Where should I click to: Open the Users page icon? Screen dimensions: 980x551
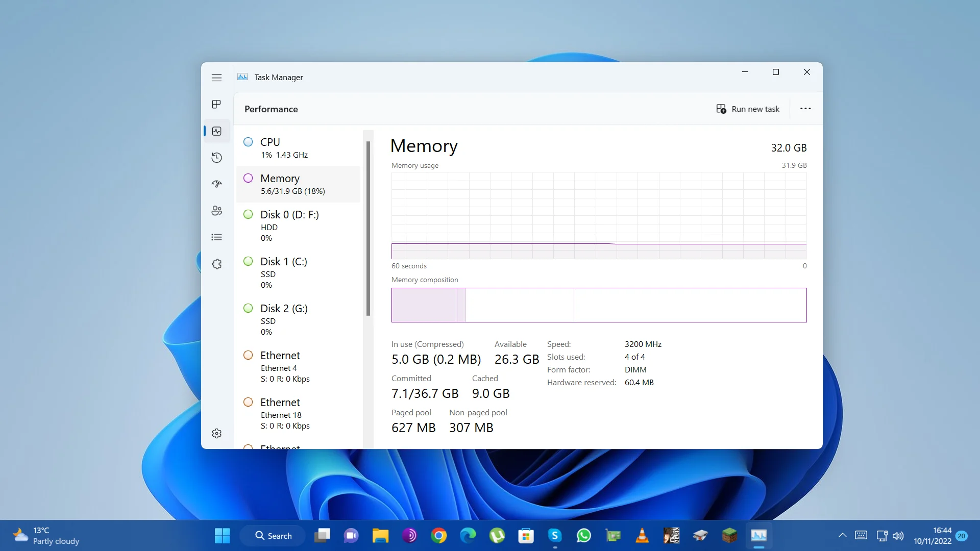coord(216,211)
